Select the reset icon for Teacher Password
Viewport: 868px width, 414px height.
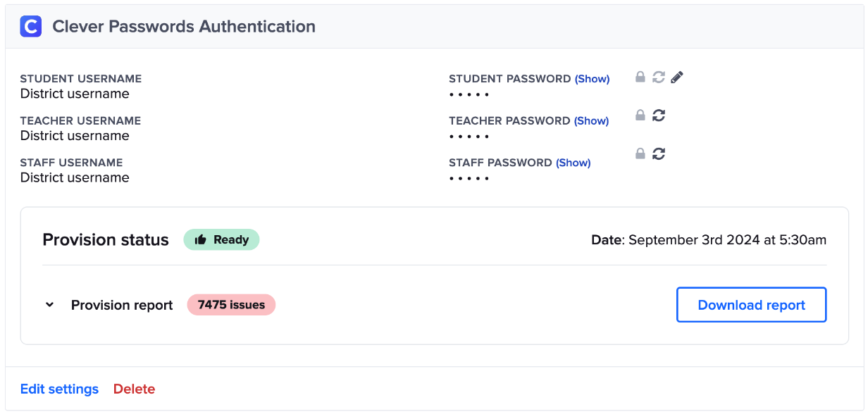pos(658,114)
